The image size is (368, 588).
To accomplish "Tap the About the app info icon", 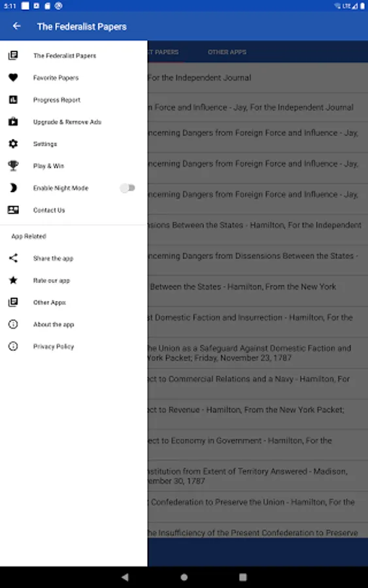I will pyautogui.click(x=13, y=324).
